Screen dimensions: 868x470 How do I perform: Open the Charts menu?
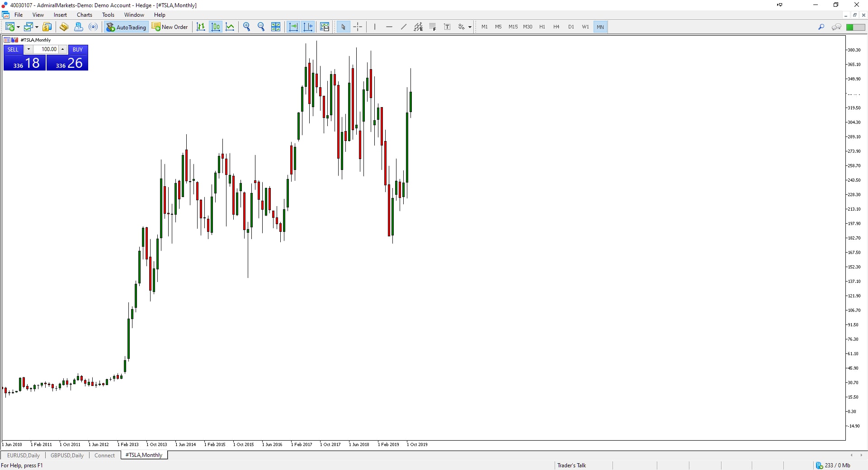[85, 15]
